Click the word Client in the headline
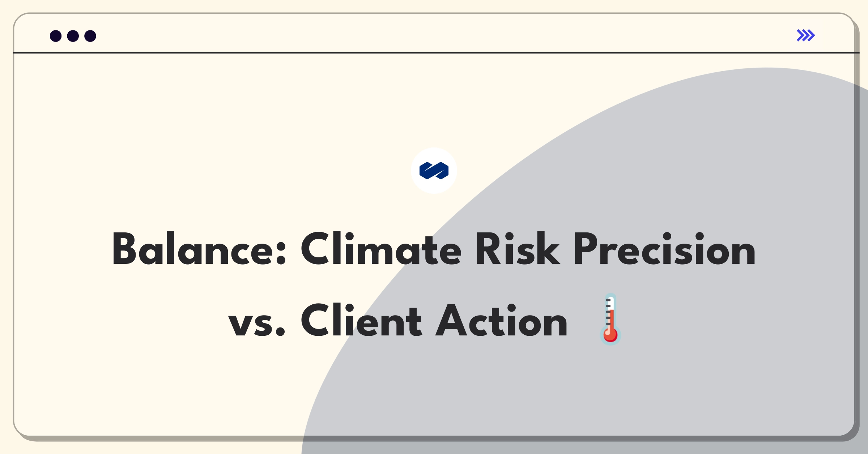 point(361,320)
